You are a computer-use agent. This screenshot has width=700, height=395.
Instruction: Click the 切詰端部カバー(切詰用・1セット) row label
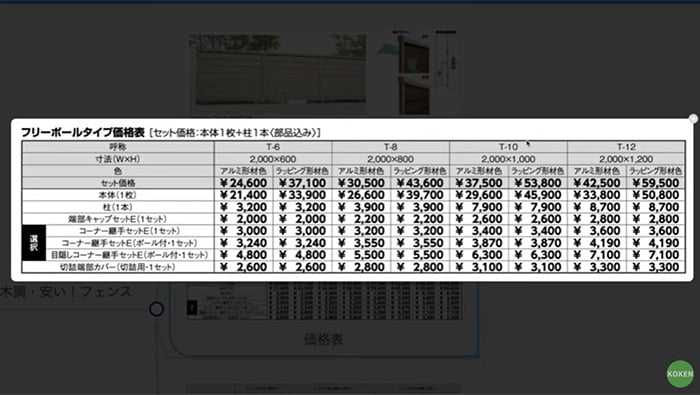pyautogui.click(x=118, y=267)
